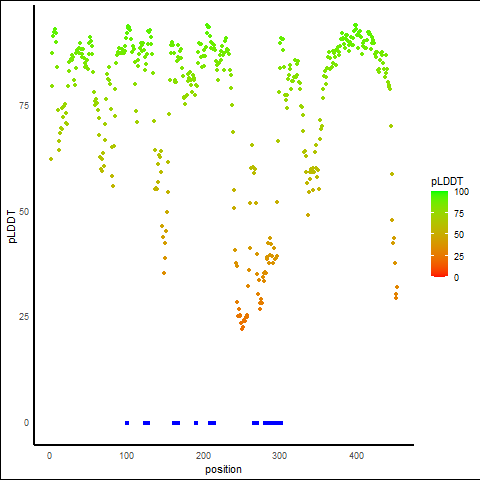The image size is (480, 480).
Task: Click the blue segment near position 268
Action: [255, 423]
